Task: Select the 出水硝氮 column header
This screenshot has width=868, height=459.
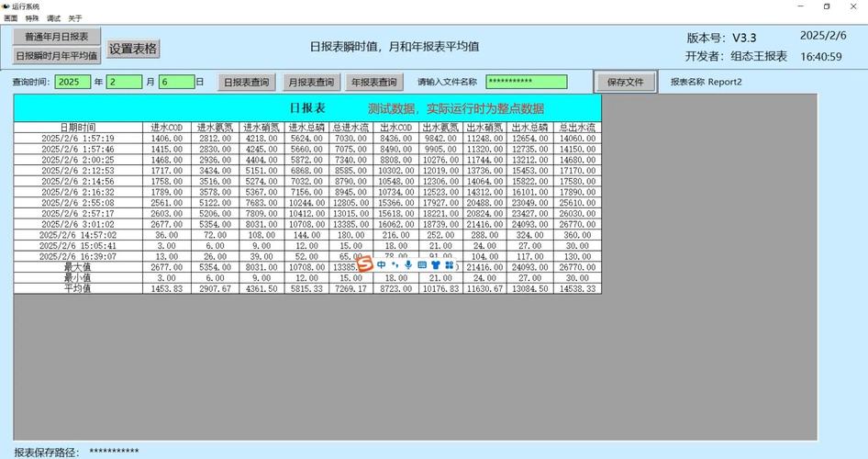Action: click(485, 128)
